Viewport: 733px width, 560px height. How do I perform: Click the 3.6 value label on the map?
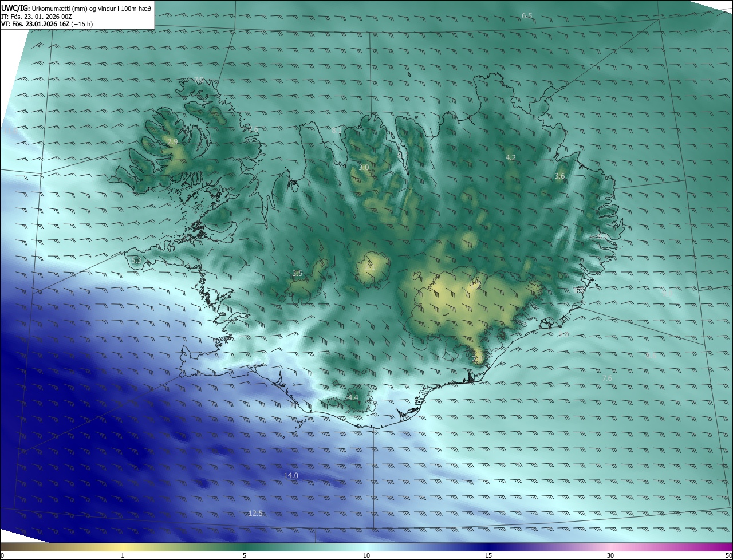tap(559, 176)
